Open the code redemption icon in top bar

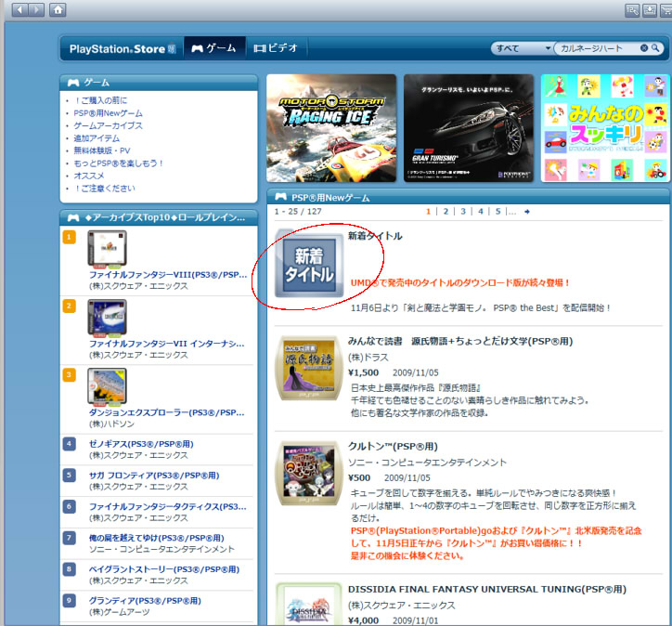(x=632, y=10)
